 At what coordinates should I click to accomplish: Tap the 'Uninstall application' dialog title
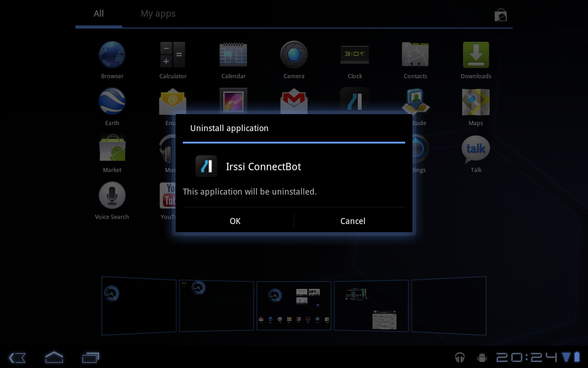229,128
